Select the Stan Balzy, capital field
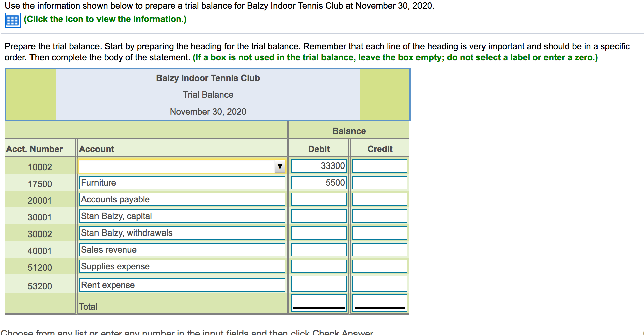The image size is (644, 335). pos(182,216)
